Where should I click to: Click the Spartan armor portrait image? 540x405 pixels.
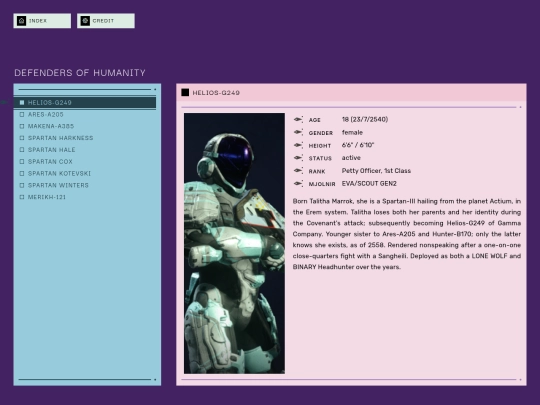pos(234,243)
